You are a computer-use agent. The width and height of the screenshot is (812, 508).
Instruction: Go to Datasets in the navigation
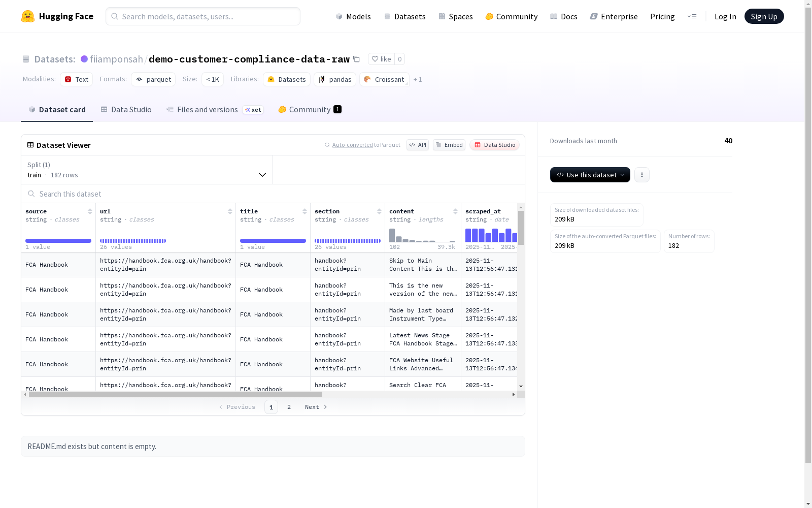[404, 16]
